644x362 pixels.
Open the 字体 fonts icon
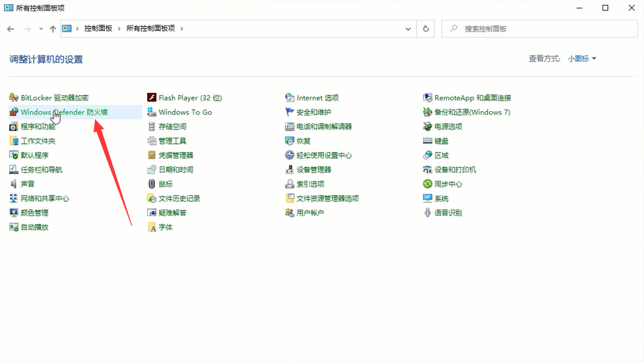(x=151, y=227)
